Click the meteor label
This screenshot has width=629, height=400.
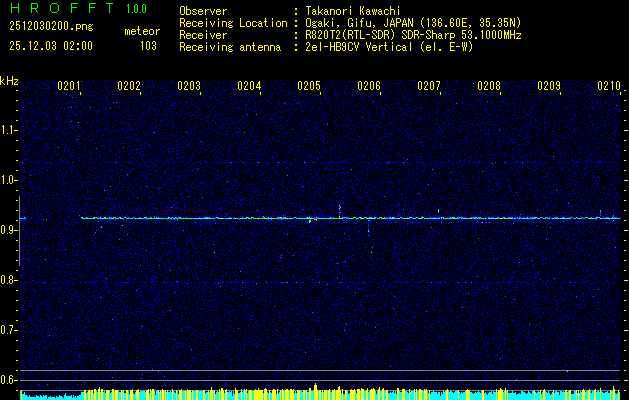point(142,31)
